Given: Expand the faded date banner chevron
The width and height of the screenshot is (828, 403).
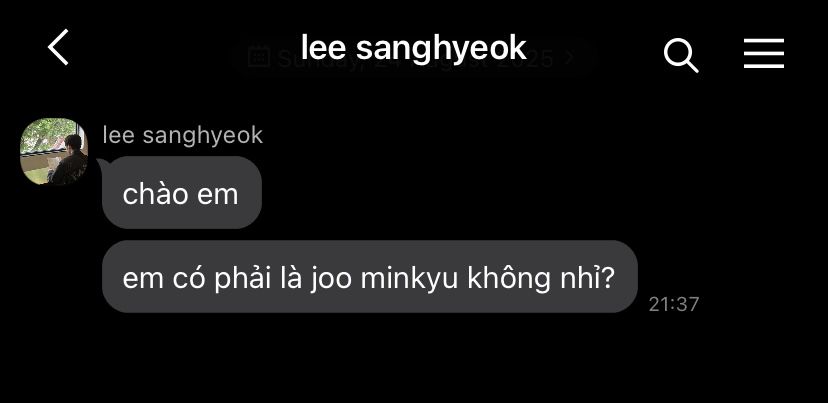Looking at the screenshot, I should point(569,58).
